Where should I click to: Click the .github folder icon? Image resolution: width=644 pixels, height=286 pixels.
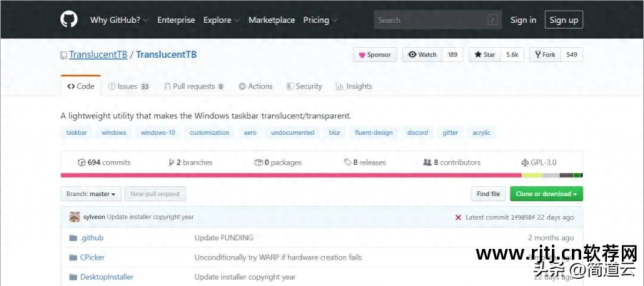click(73, 238)
